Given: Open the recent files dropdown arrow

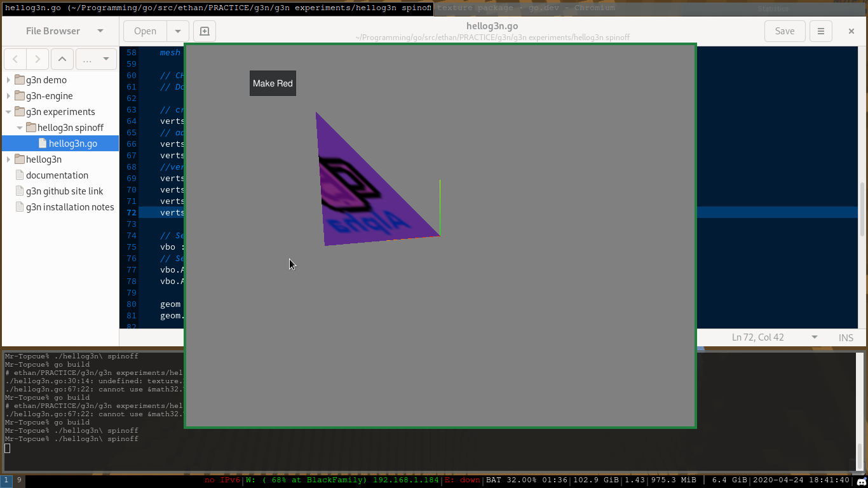Looking at the screenshot, I should coord(178,31).
